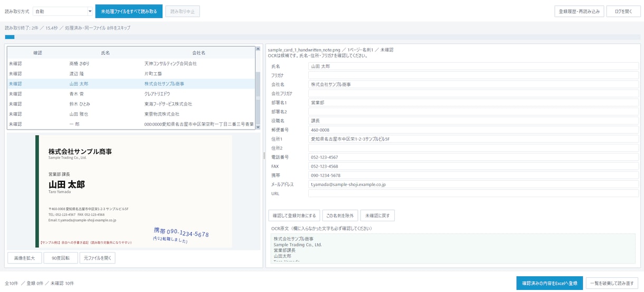Open the 読み取り方式 dropdown showing 自動
Viewport: 644px width, 292px height.
click(62, 11)
